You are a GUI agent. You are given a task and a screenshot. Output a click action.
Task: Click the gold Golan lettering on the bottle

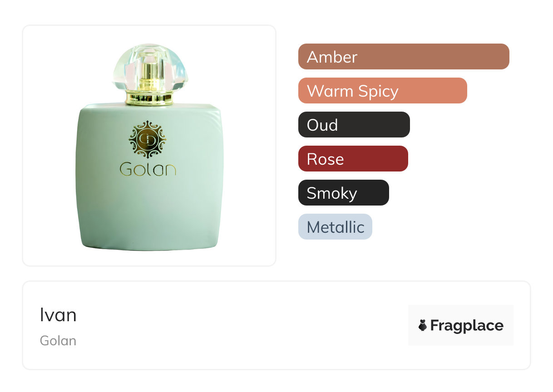coord(148,169)
